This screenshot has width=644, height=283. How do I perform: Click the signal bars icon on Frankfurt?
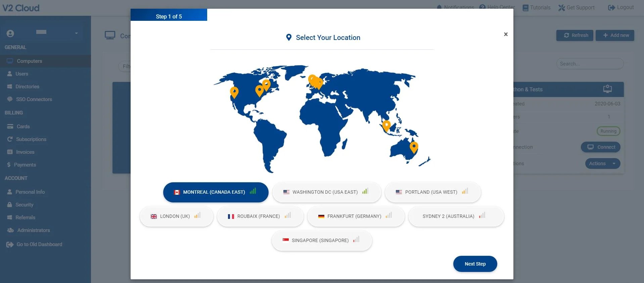388,216
